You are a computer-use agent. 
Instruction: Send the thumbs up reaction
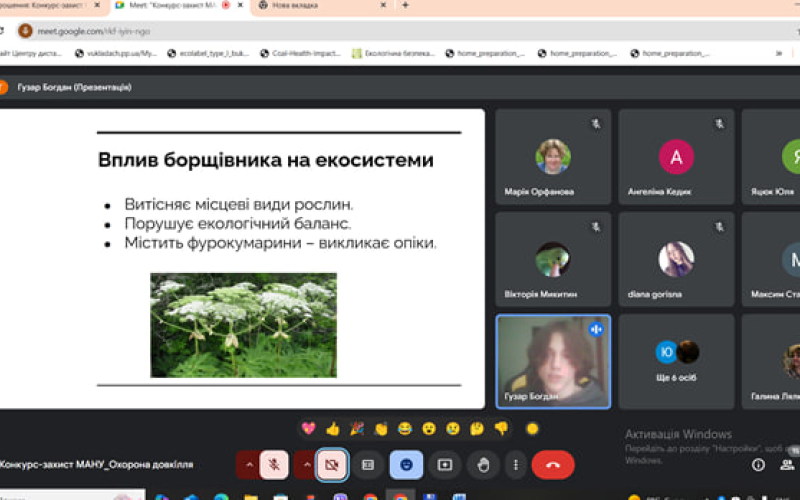[x=333, y=428]
